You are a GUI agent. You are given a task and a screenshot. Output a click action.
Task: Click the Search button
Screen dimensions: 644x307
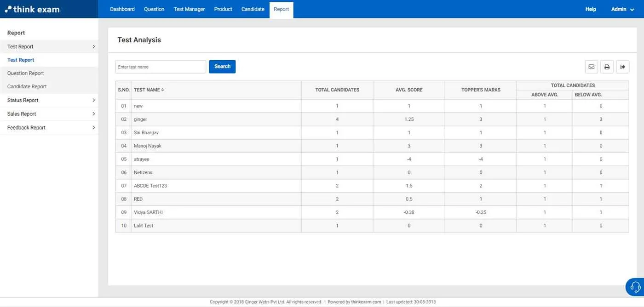point(222,66)
